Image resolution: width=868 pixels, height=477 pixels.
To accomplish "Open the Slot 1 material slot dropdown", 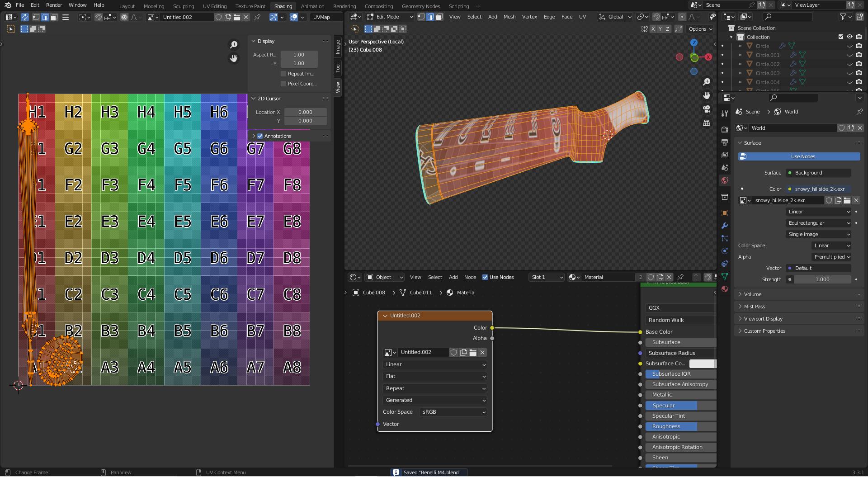I will [547, 277].
